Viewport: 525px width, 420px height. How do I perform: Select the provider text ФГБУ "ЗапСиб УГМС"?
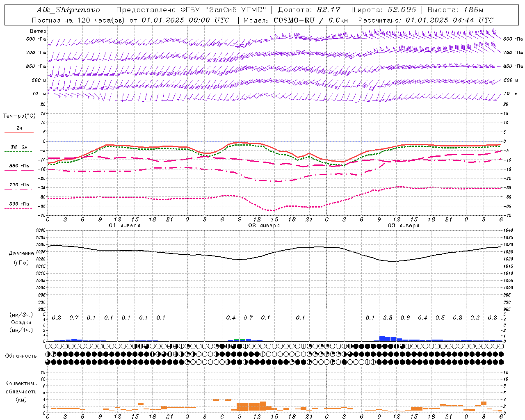[x=224, y=10]
